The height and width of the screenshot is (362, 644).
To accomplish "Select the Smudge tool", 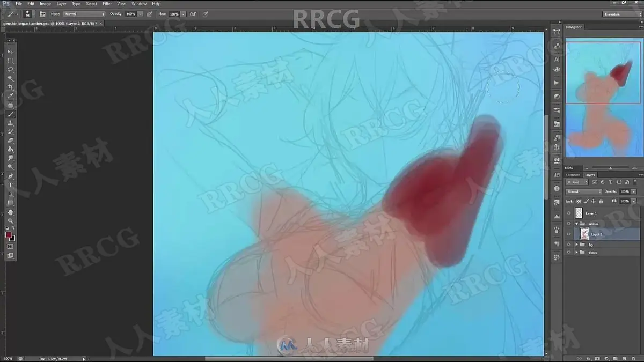I will tap(11, 158).
